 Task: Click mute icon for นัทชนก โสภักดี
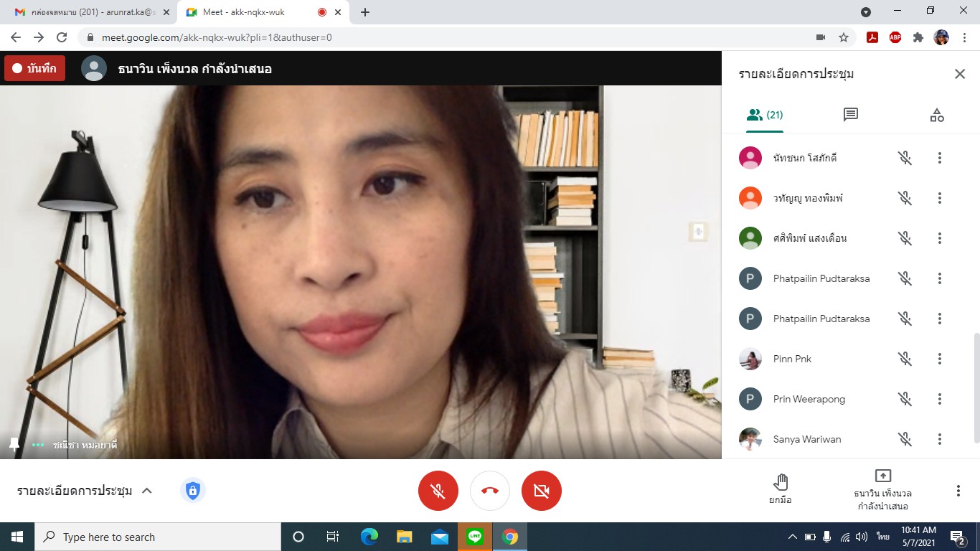coord(905,158)
